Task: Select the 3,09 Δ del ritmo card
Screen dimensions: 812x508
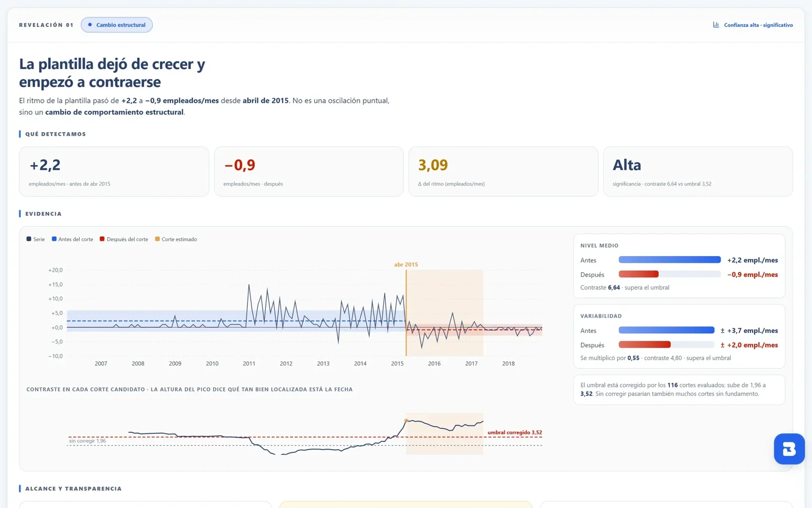Action: (x=503, y=172)
